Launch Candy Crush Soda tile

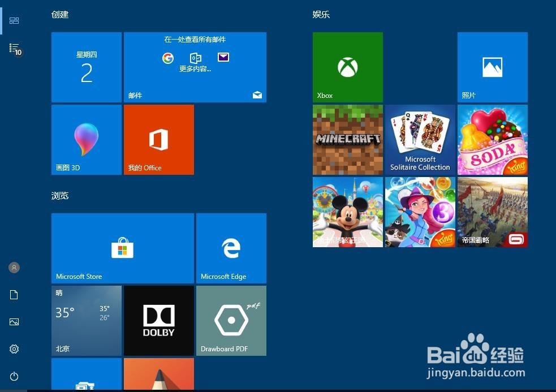click(493, 140)
